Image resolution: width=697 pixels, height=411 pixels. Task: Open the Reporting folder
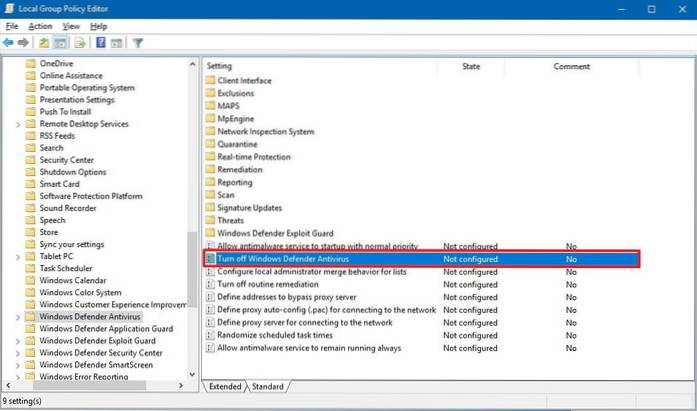pos(235,182)
